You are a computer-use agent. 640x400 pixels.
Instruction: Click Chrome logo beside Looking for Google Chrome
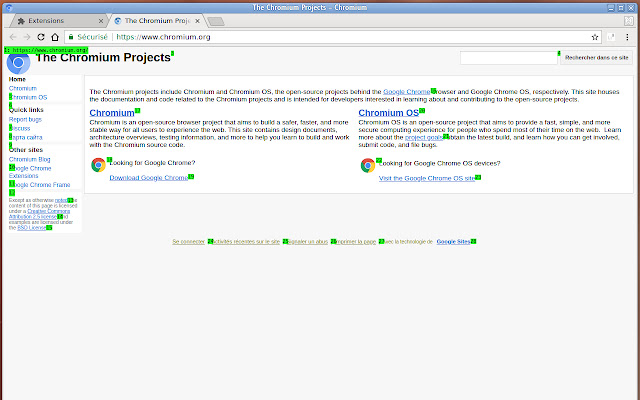coord(98,165)
